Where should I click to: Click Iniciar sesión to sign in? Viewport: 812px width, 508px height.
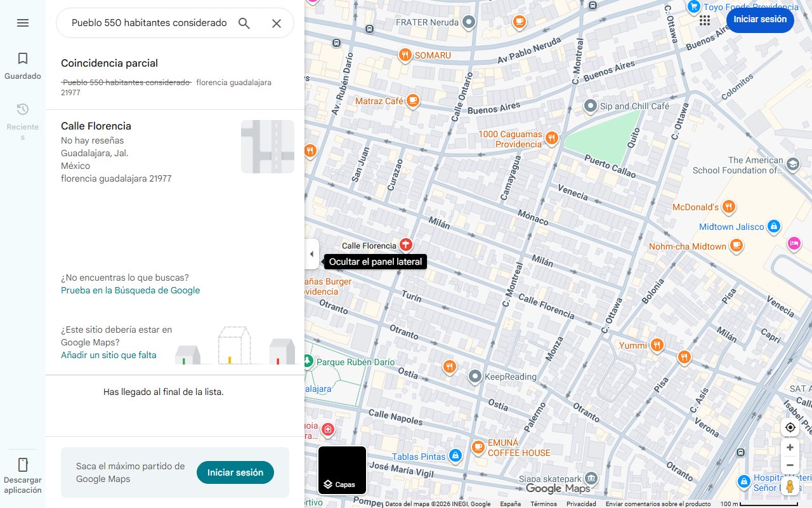[759, 20]
